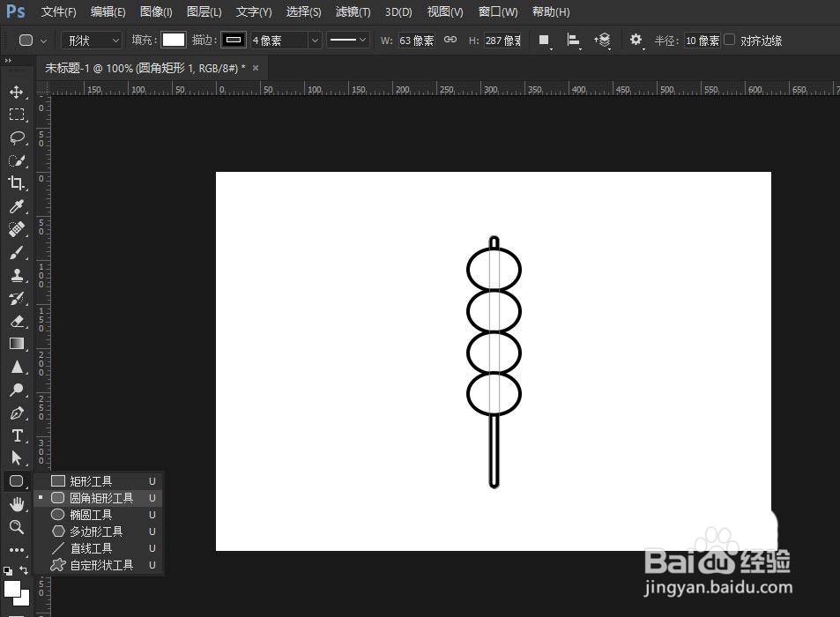
Task: Choose 自定形状工具 from the flyout
Action: [x=99, y=565]
